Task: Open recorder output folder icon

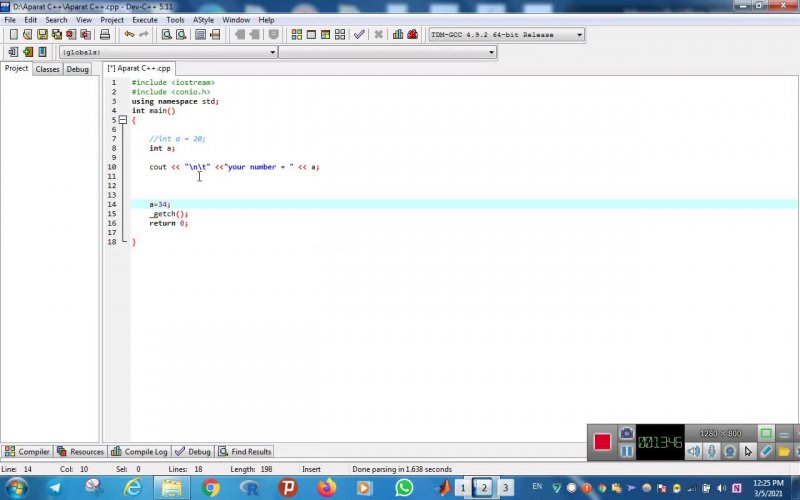Action: [784, 451]
